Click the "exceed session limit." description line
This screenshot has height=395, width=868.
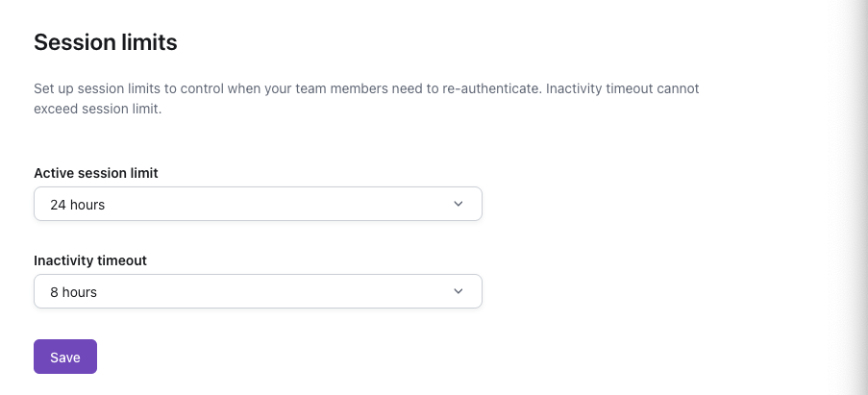97,110
